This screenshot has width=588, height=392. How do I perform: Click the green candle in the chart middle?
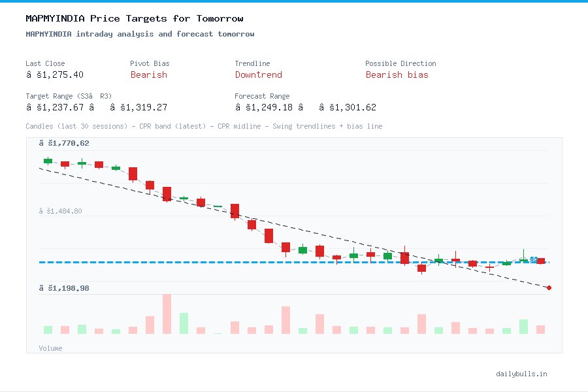coord(302,250)
